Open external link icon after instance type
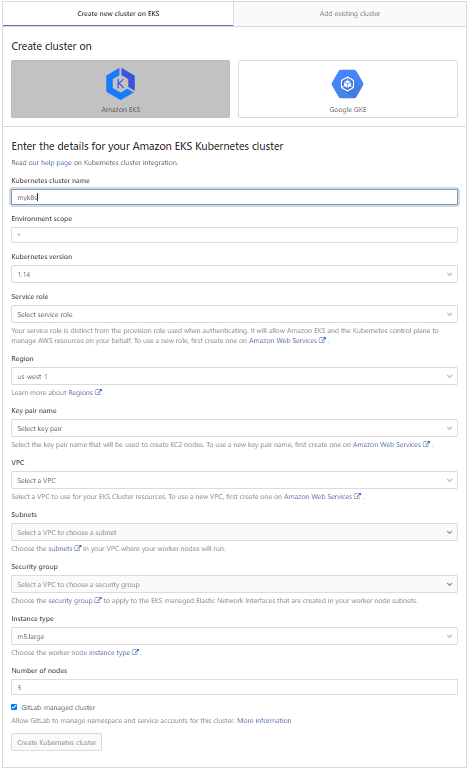The width and height of the screenshot is (468, 771). point(135,652)
